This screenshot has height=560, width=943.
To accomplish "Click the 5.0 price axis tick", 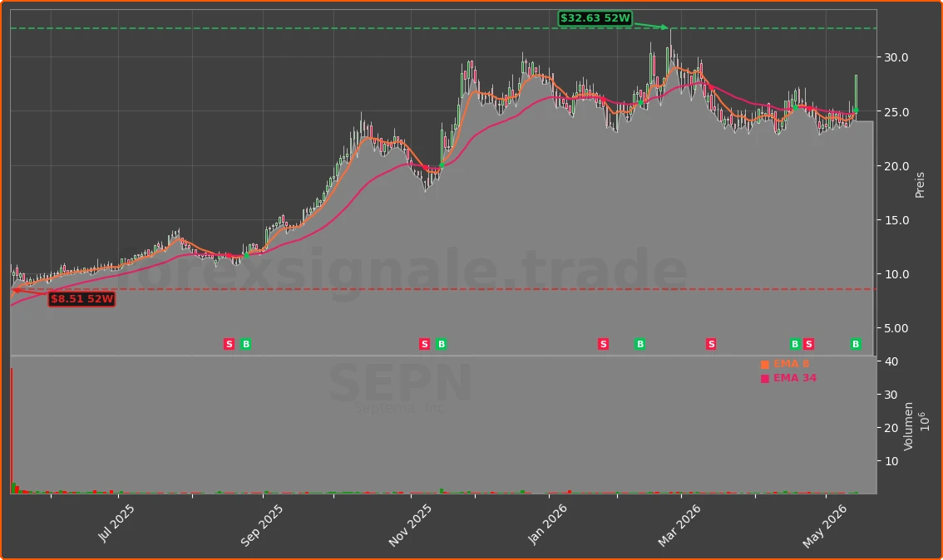I will 896,329.
